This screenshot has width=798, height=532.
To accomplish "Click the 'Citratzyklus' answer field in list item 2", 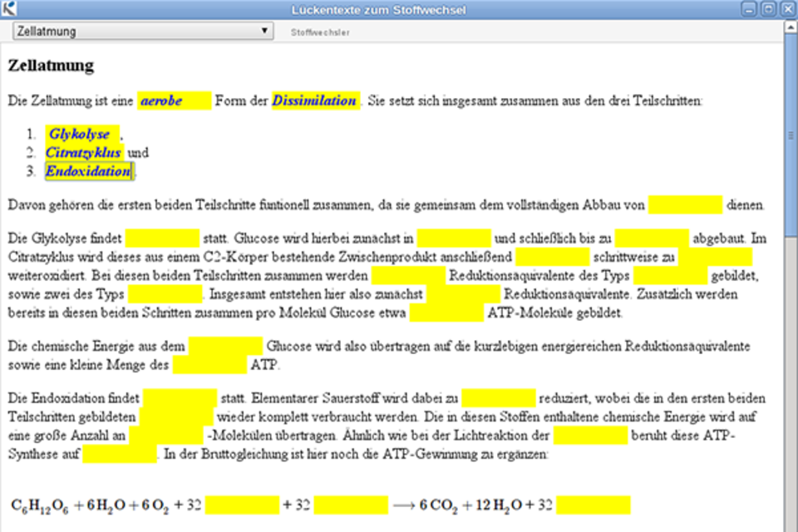I will pos(85,153).
